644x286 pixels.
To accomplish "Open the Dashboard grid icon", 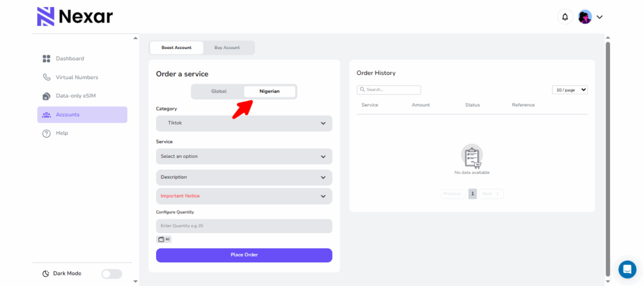I will 47,58.
